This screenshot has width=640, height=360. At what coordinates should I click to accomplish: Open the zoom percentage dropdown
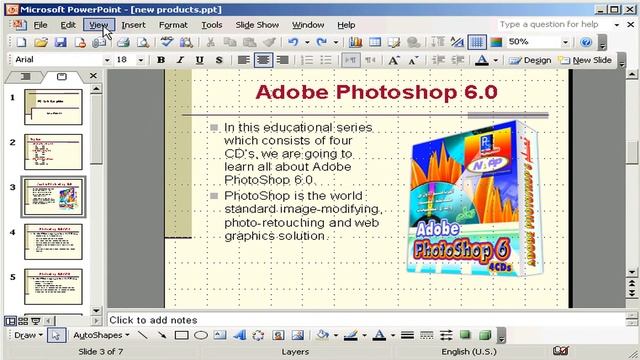coord(565,42)
